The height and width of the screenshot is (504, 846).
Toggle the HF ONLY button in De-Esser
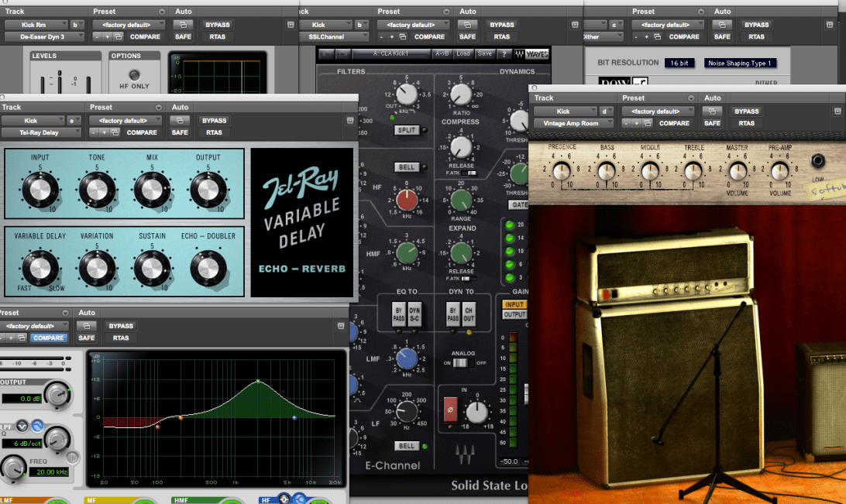pos(134,75)
